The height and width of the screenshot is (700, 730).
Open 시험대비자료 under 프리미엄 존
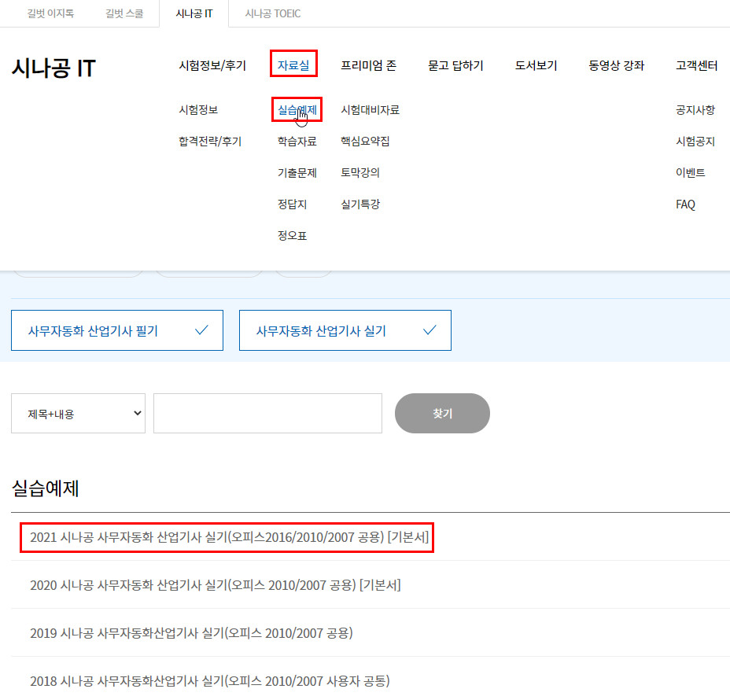pos(371,110)
